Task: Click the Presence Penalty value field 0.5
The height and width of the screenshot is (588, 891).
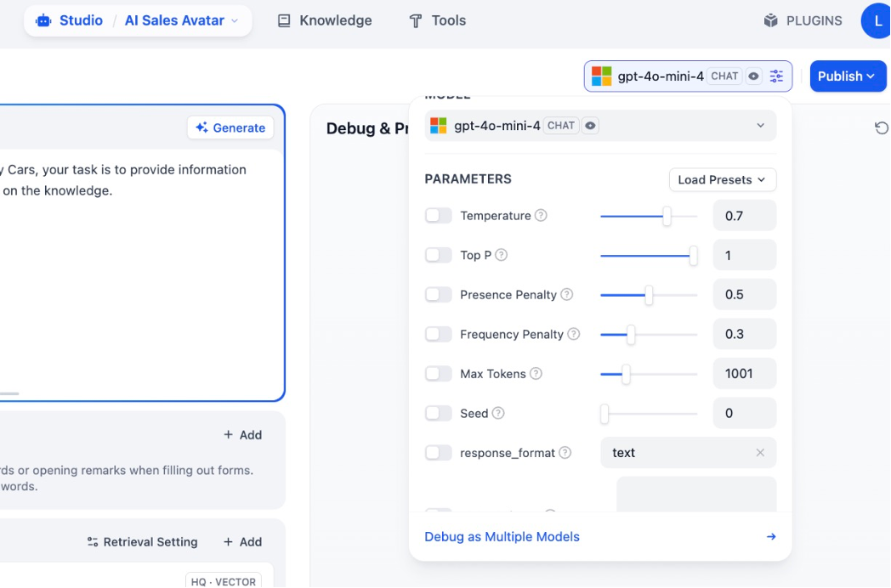Action: point(745,294)
